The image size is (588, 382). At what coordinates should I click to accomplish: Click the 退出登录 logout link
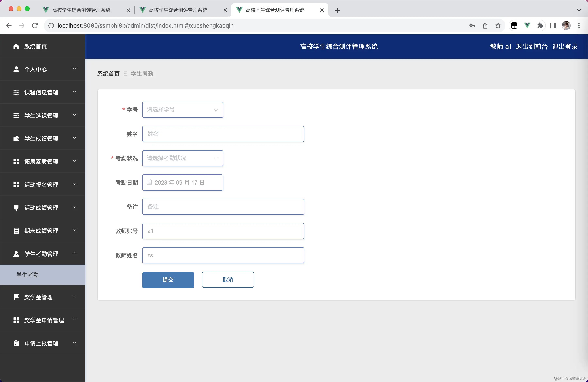click(565, 46)
